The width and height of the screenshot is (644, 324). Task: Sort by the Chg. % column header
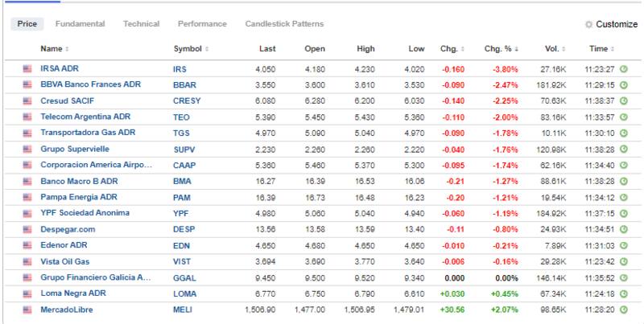(498, 49)
